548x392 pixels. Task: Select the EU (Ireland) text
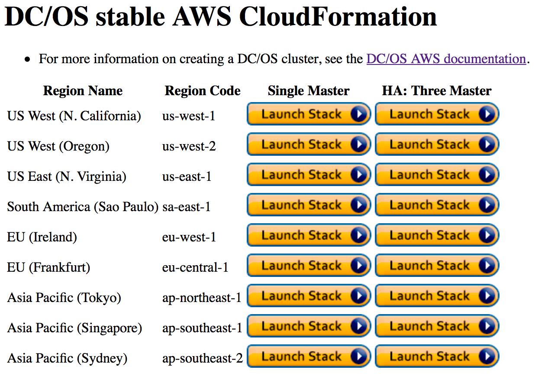(42, 237)
